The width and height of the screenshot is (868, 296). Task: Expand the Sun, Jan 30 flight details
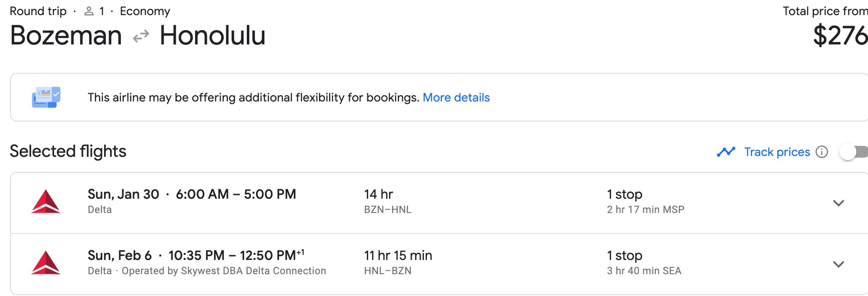(838, 203)
